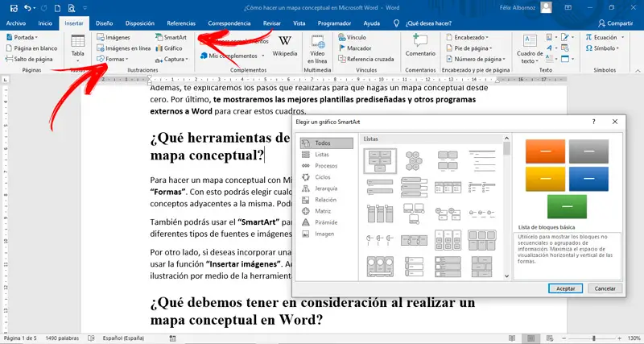This screenshot has width=644, height=344.
Task: Select Matriz category in SmartArt dialog
Action: 327,211
